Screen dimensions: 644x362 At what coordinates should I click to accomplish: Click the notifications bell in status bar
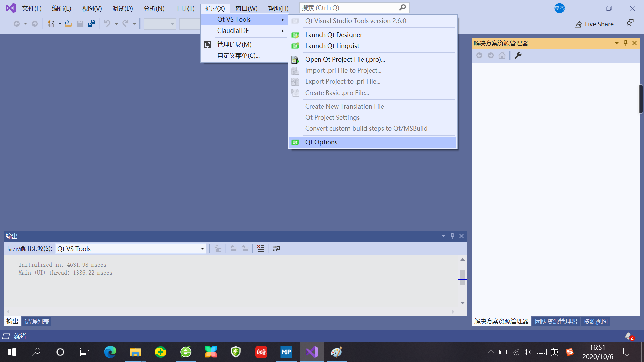click(629, 336)
